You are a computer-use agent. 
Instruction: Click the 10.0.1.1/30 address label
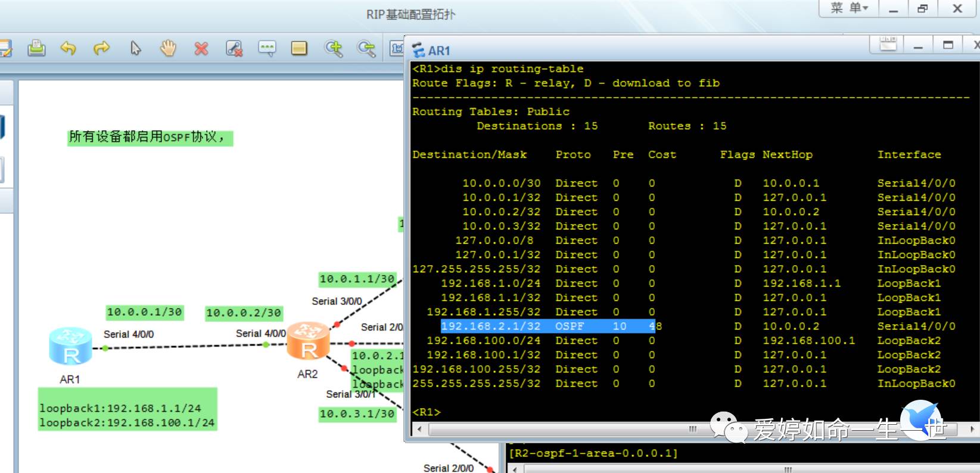(357, 279)
